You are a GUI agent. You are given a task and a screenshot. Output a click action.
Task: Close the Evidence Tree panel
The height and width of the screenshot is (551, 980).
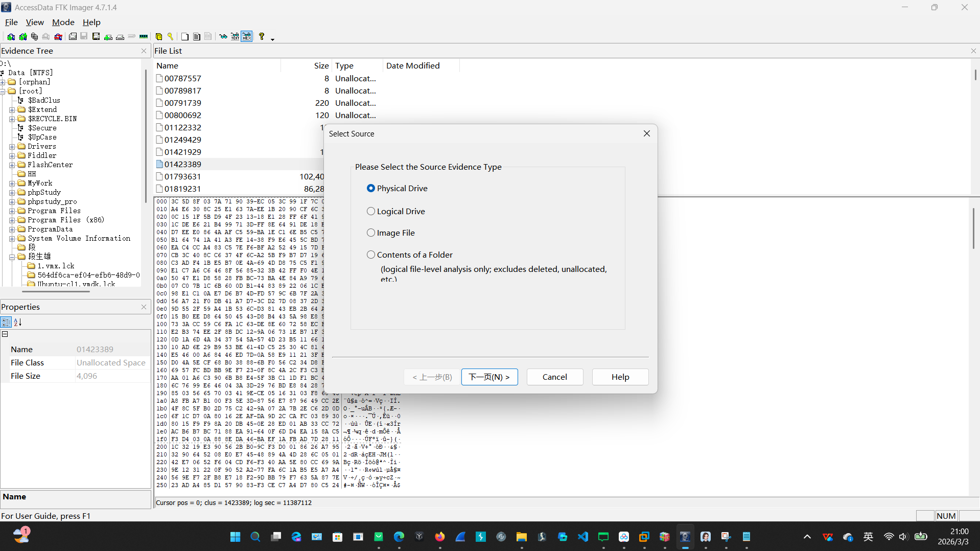144,51
